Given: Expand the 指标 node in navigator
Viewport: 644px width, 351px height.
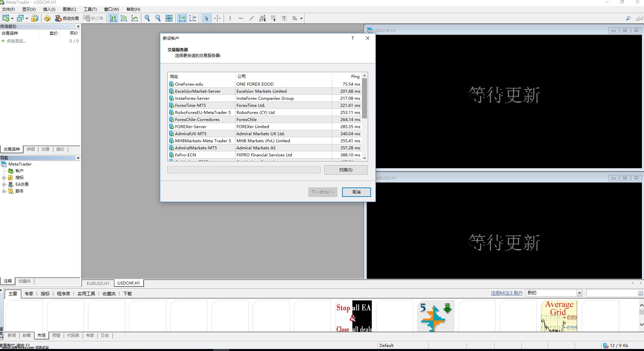Looking at the screenshot, I should click(x=4, y=178).
